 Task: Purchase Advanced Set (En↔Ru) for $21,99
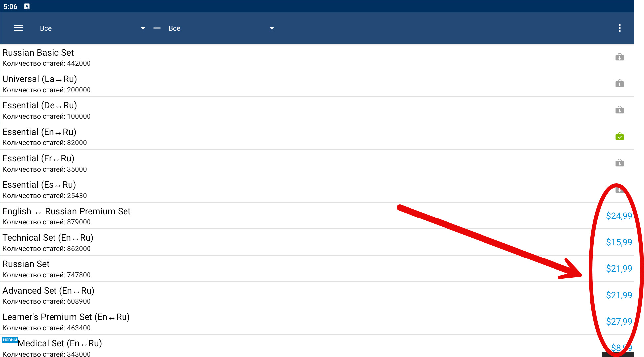[x=619, y=295]
